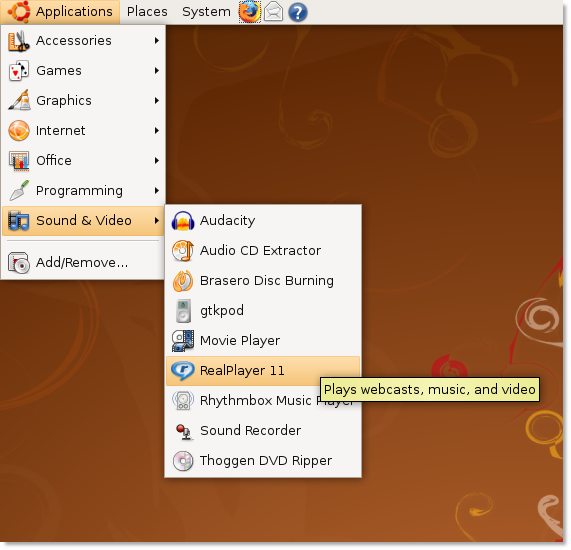Click the Programming trowel icon
The width and height of the screenshot is (571, 550).
point(19,190)
